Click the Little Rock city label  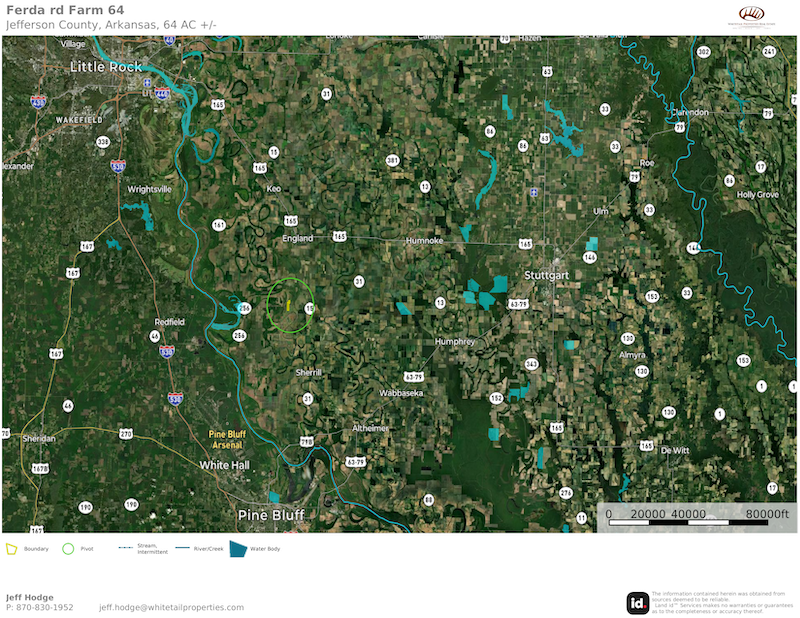pyautogui.click(x=106, y=67)
